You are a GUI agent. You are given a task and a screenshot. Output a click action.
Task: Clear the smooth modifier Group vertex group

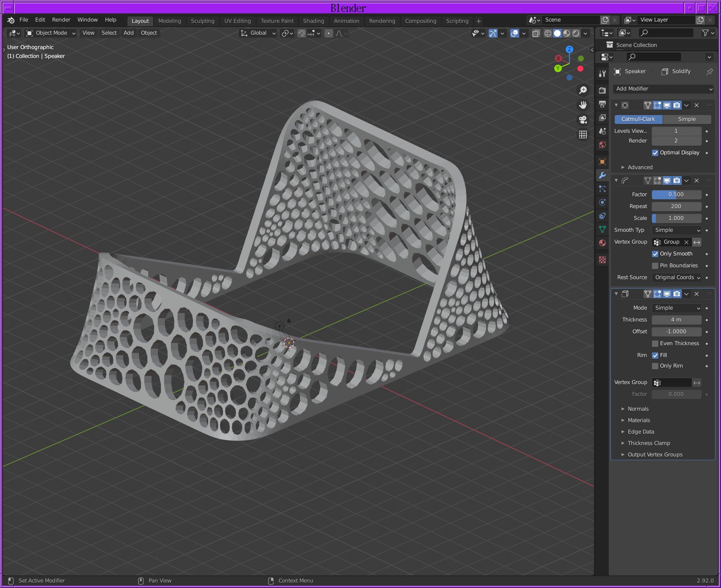(x=686, y=242)
